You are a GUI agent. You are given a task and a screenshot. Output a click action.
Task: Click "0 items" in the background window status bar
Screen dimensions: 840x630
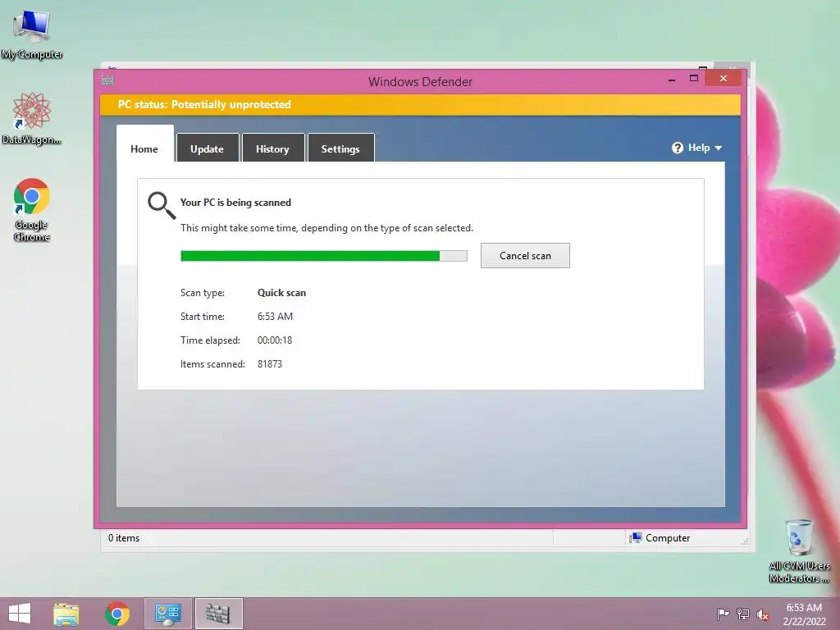(x=124, y=538)
